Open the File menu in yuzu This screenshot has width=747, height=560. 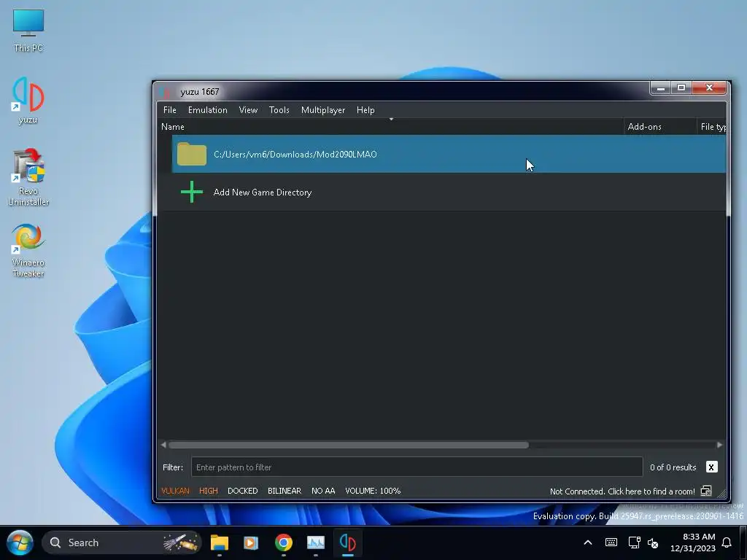coord(169,110)
